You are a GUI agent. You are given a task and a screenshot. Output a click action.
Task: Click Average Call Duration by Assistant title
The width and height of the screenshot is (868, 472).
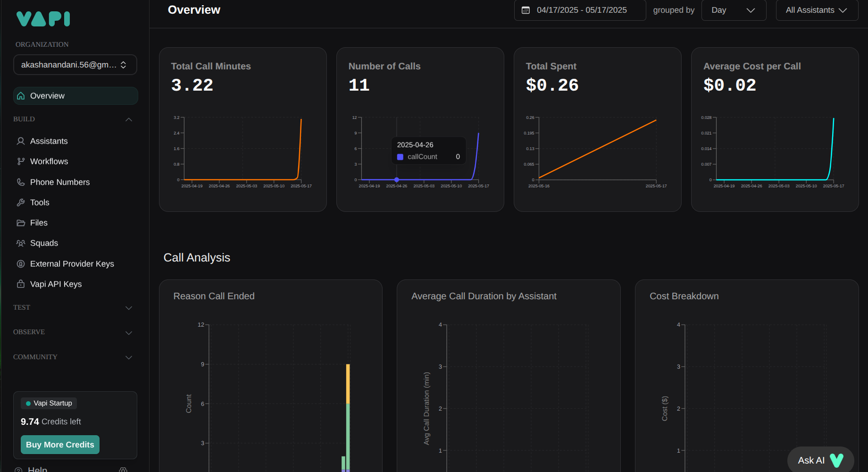tap(484, 296)
